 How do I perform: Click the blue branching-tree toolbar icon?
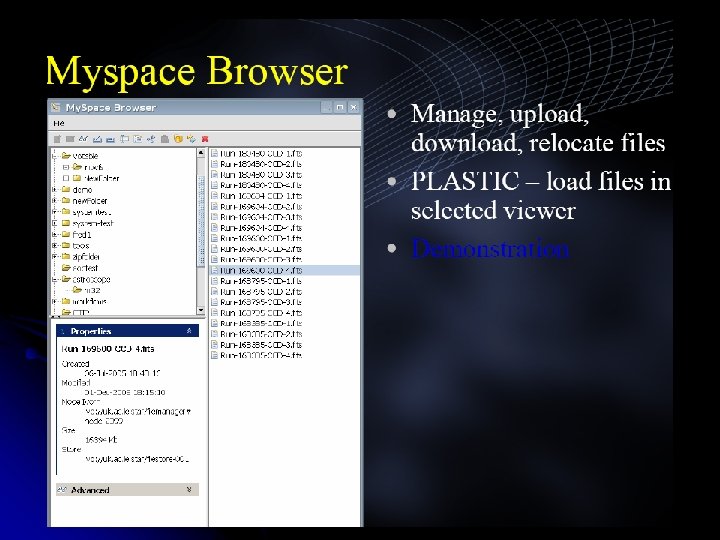coord(151,139)
